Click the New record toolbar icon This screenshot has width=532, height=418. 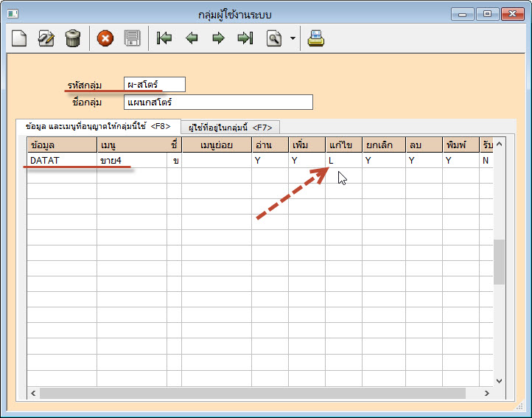[x=20, y=38]
